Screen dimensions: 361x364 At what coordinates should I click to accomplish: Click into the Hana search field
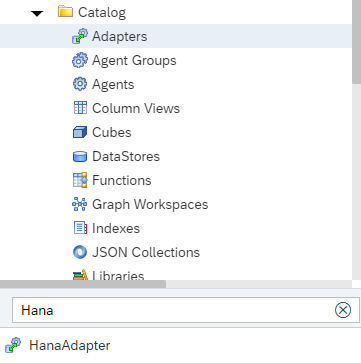click(x=173, y=310)
